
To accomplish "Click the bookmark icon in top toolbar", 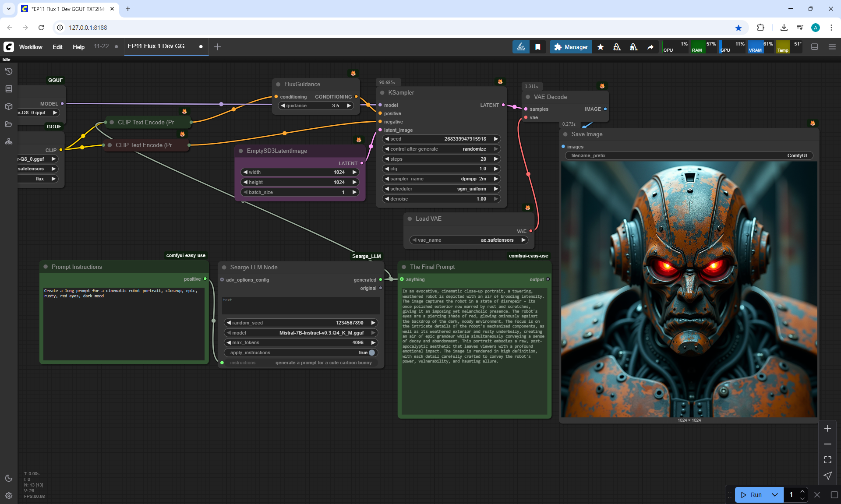I will click(x=538, y=47).
